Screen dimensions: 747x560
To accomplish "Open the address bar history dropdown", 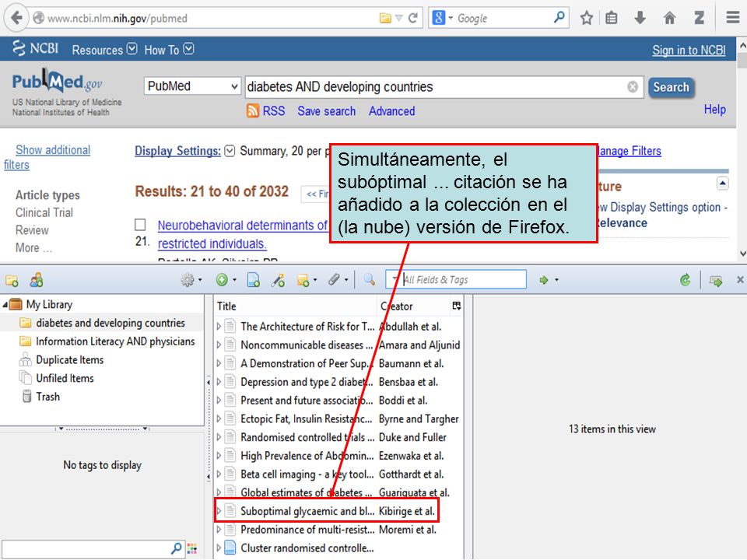I will point(399,18).
